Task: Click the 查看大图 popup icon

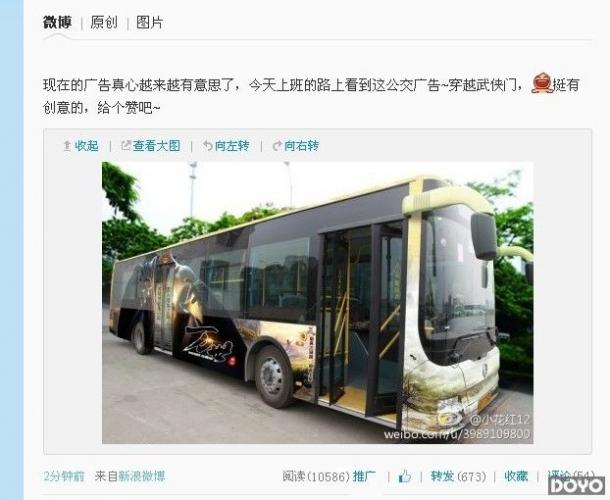Action: [x=126, y=146]
